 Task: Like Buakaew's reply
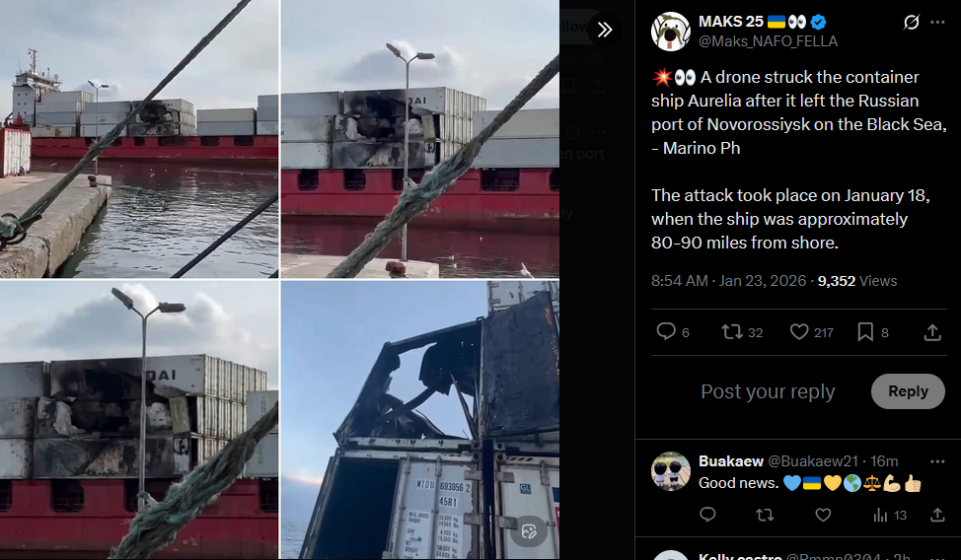823,515
